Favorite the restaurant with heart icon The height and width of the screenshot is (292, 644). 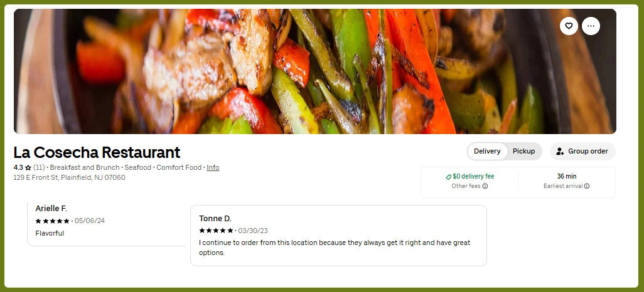tap(569, 26)
